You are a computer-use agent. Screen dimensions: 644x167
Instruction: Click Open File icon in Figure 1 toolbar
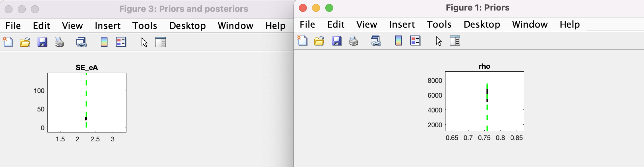coord(319,41)
